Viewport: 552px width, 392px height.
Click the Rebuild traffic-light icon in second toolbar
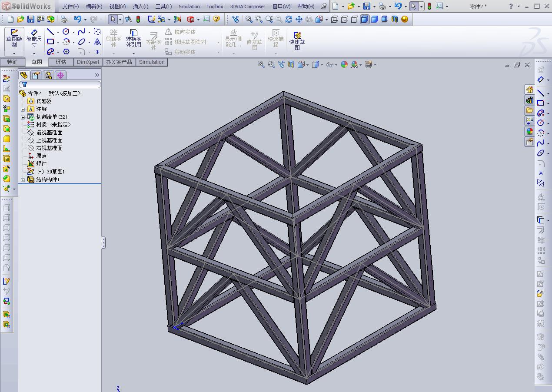[x=138, y=19]
